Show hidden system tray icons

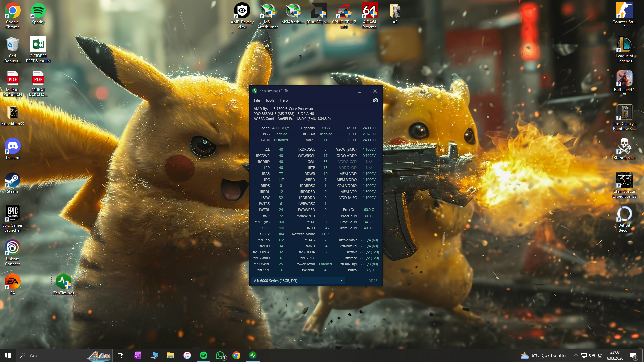tap(576, 355)
